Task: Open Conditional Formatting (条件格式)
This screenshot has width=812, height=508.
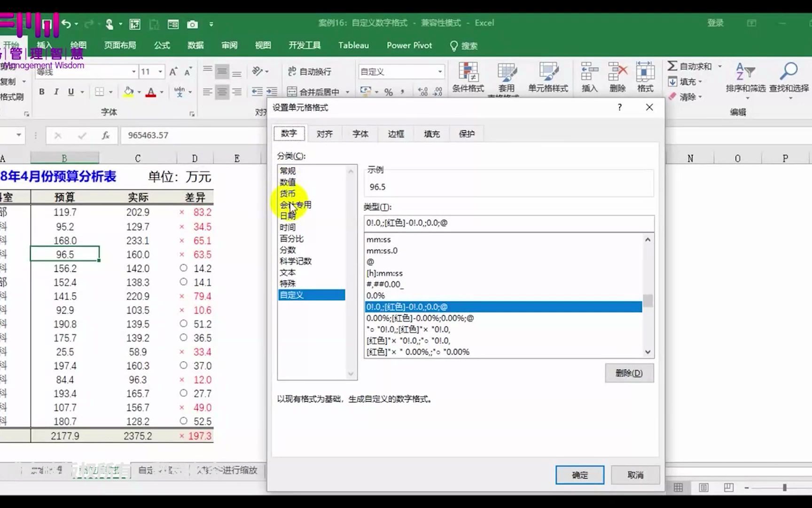Action: coord(468,78)
